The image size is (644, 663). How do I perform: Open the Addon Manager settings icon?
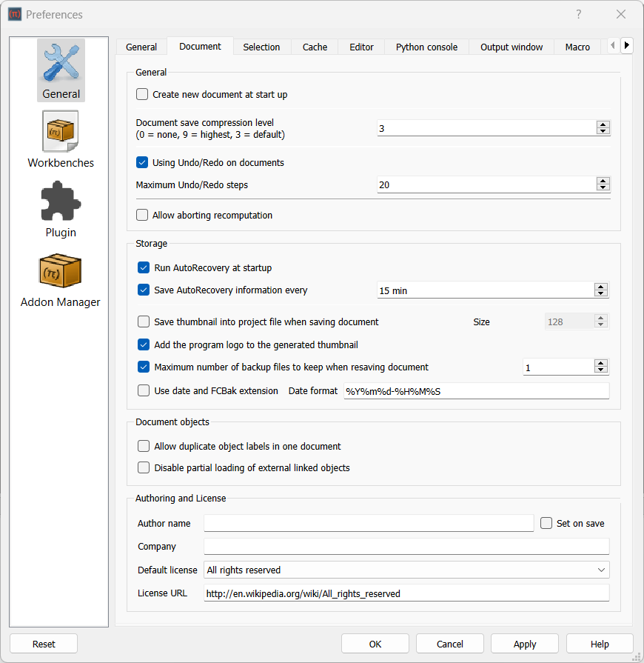pyautogui.click(x=61, y=271)
